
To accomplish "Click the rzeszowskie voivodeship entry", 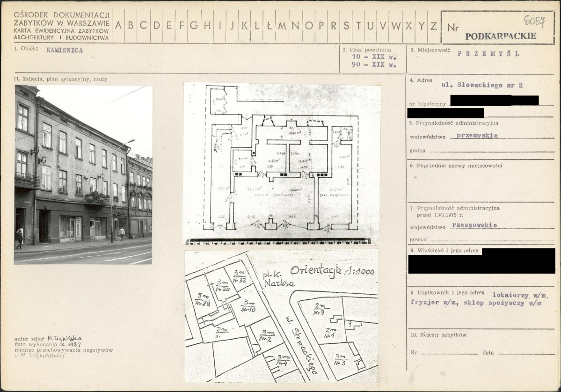I will pos(474,225).
